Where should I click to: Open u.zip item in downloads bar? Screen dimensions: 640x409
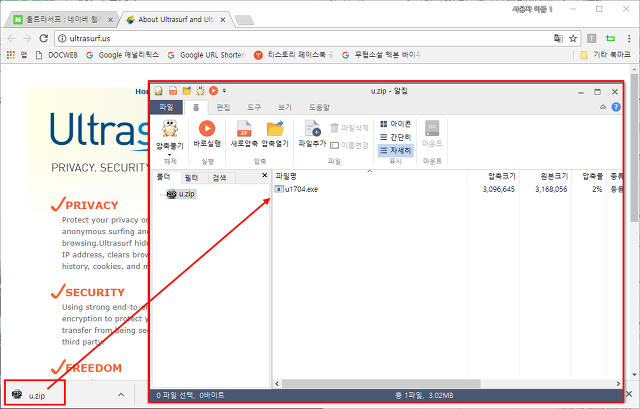click(35, 394)
